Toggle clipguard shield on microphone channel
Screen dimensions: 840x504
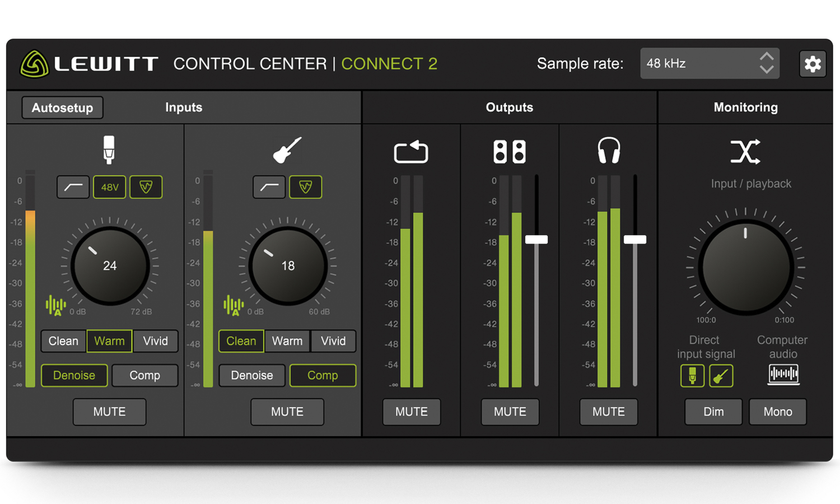(x=146, y=187)
